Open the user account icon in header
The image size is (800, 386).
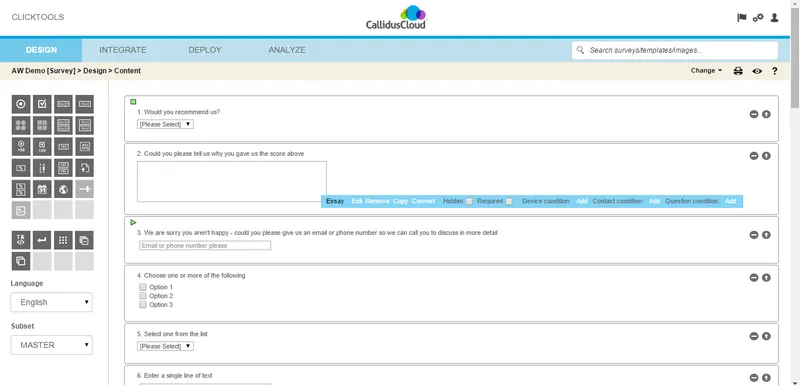(774, 17)
